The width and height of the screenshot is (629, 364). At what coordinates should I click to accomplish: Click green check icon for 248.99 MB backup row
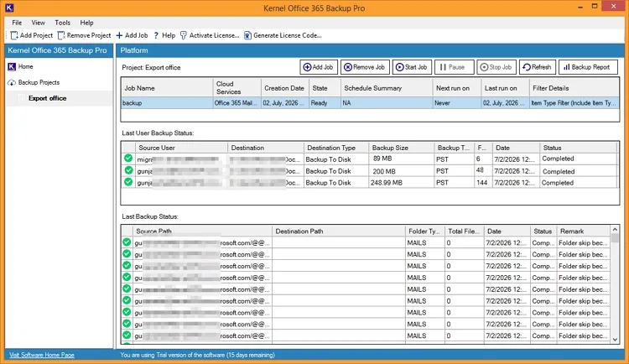128,182
